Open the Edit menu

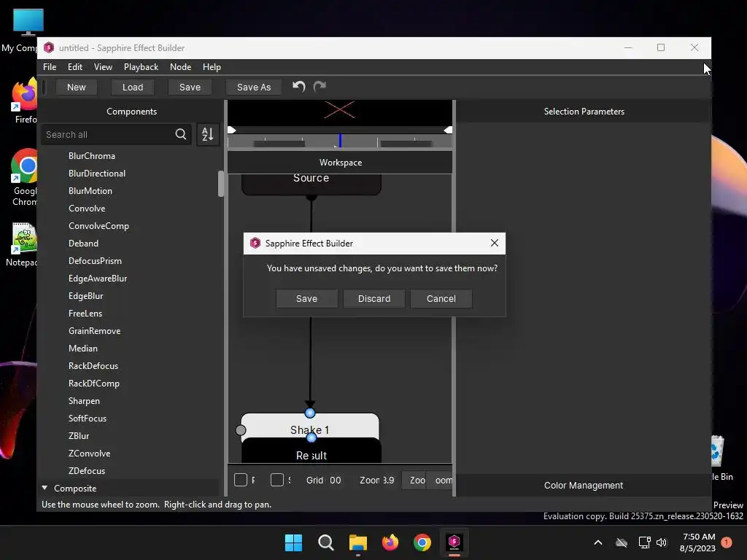tap(75, 67)
